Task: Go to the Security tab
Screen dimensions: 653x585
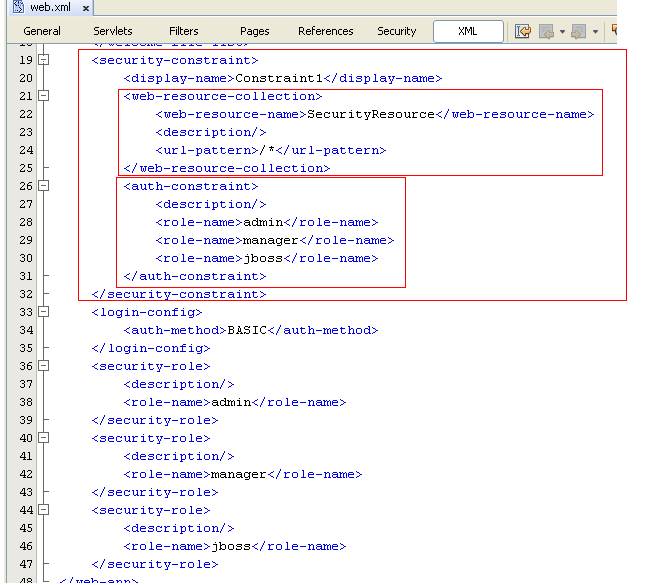Action: pyautogui.click(x=396, y=31)
